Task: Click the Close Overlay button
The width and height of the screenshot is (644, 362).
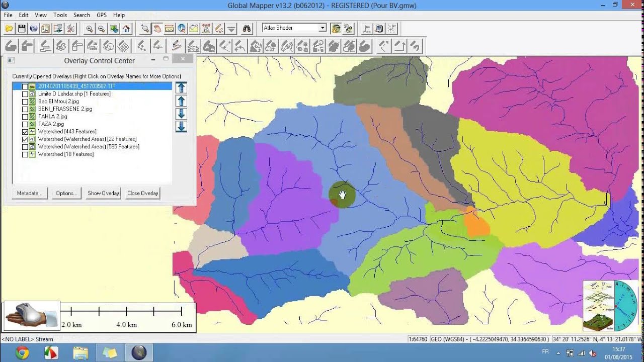Action: pos(142,193)
